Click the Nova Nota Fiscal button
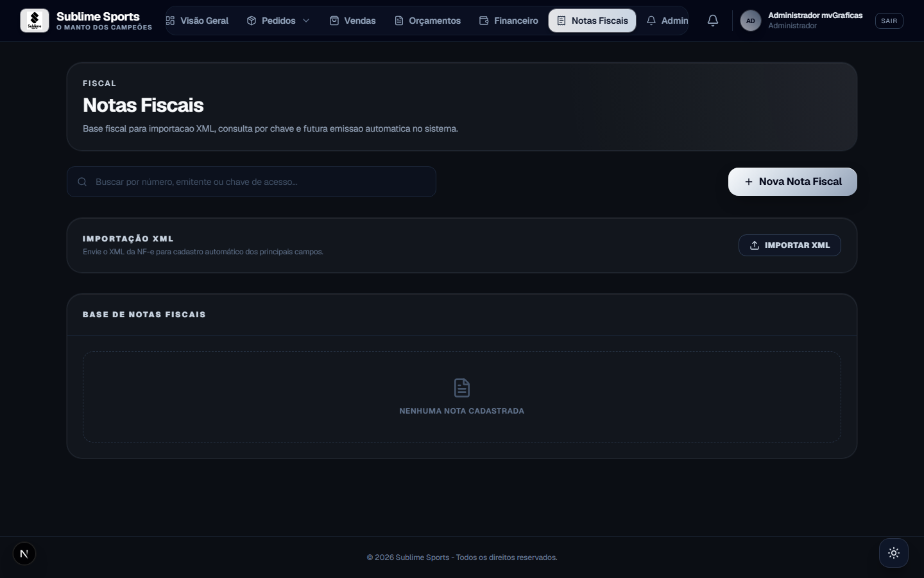The image size is (924, 578). click(792, 182)
